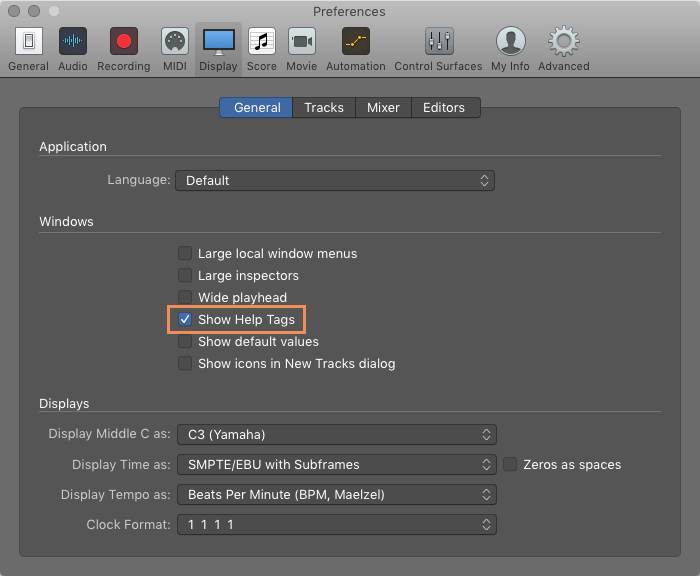This screenshot has width=700, height=576.
Task: Uncheck the Show Help Tags checkbox
Action: [185, 320]
